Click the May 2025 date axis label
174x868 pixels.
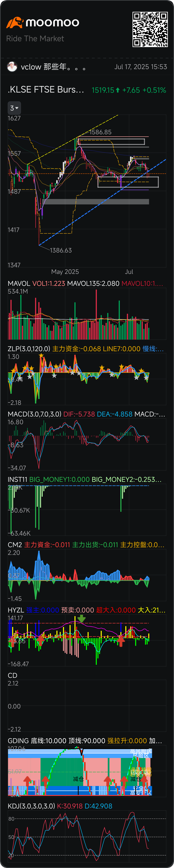pyautogui.click(x=65, y=272)
